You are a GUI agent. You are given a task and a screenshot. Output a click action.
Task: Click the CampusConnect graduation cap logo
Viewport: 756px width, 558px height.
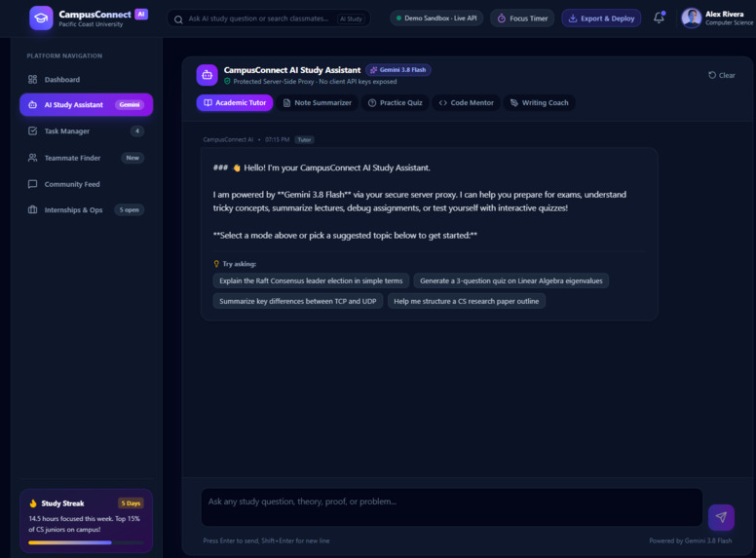pos(41,19)
